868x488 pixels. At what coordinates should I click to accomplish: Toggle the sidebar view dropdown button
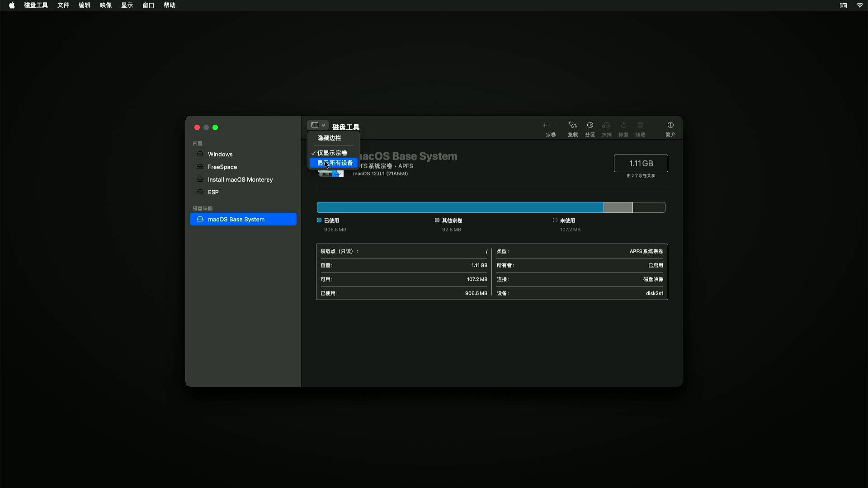pyautogui.click(x=318, y=125)
